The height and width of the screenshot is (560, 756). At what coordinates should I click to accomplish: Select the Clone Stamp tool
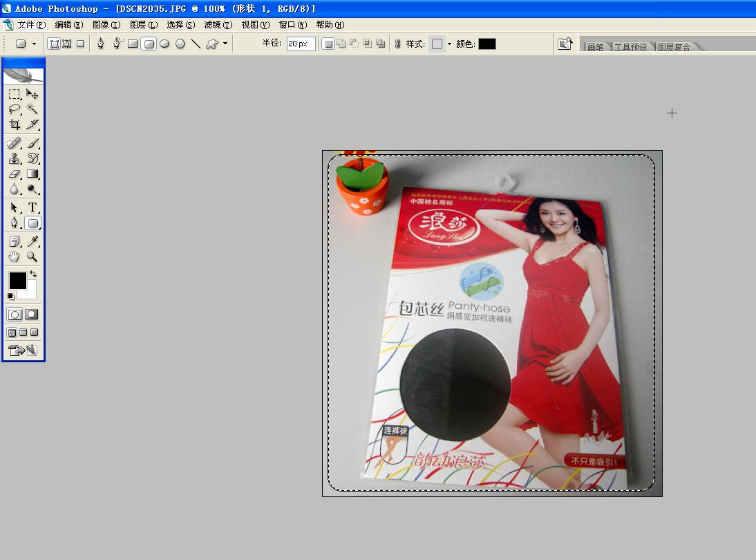click(x=15, y=159)
